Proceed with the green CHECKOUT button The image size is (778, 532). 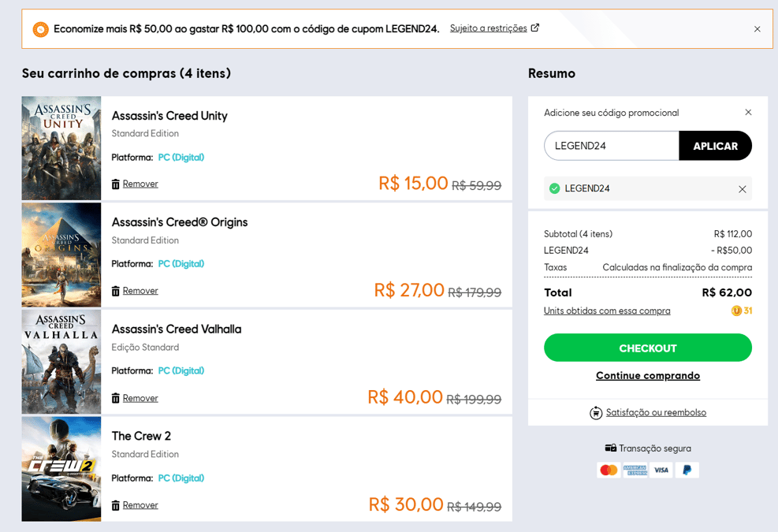click(x=647, y=348)
